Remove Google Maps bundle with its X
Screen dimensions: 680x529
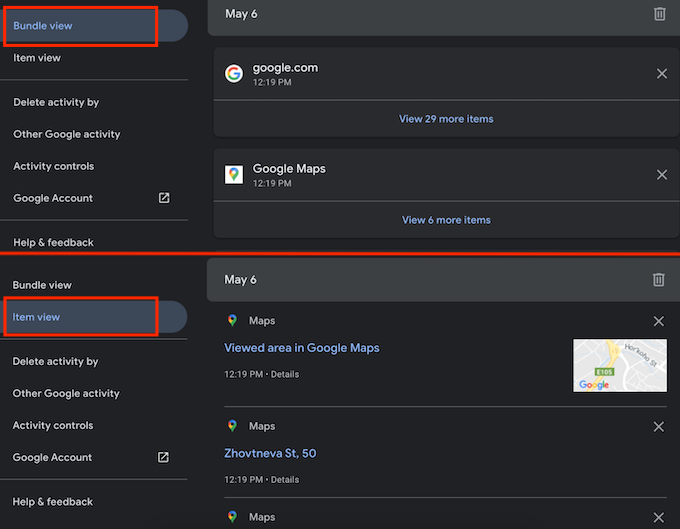pyautogui.click(x=661, y=175)
